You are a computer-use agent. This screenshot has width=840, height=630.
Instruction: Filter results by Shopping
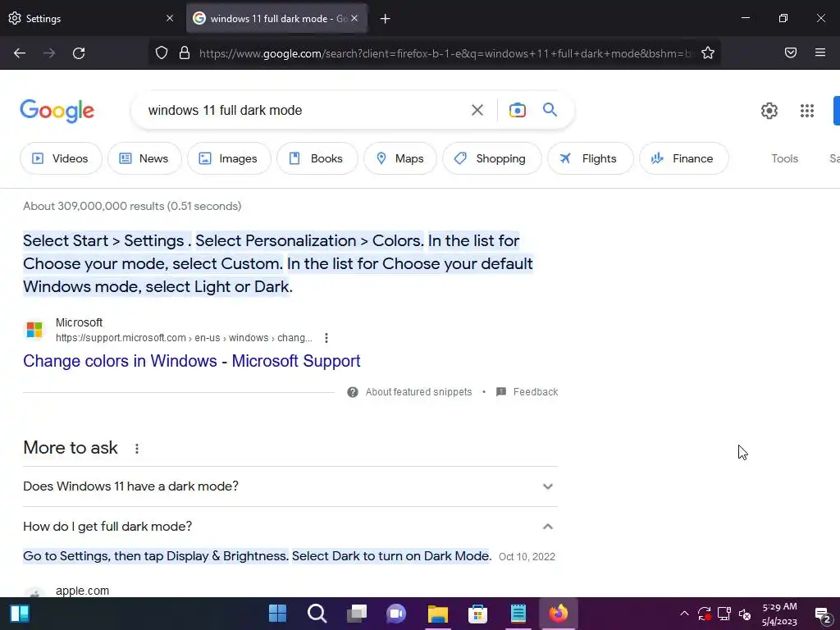[x=492, y=158]
